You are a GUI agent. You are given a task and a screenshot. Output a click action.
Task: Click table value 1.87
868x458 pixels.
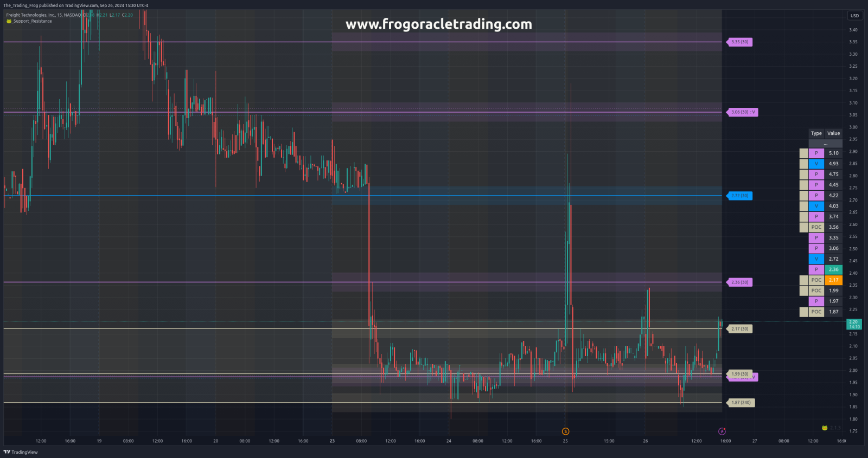point(834,312)
